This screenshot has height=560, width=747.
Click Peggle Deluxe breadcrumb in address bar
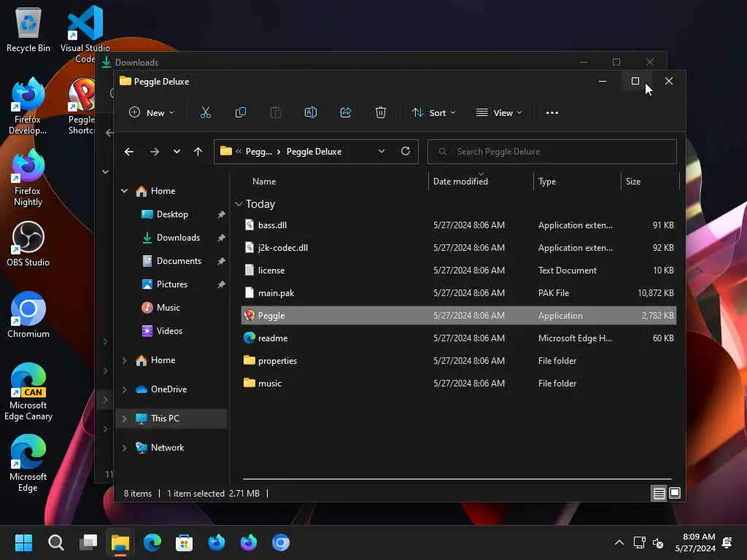coord(314,152)
